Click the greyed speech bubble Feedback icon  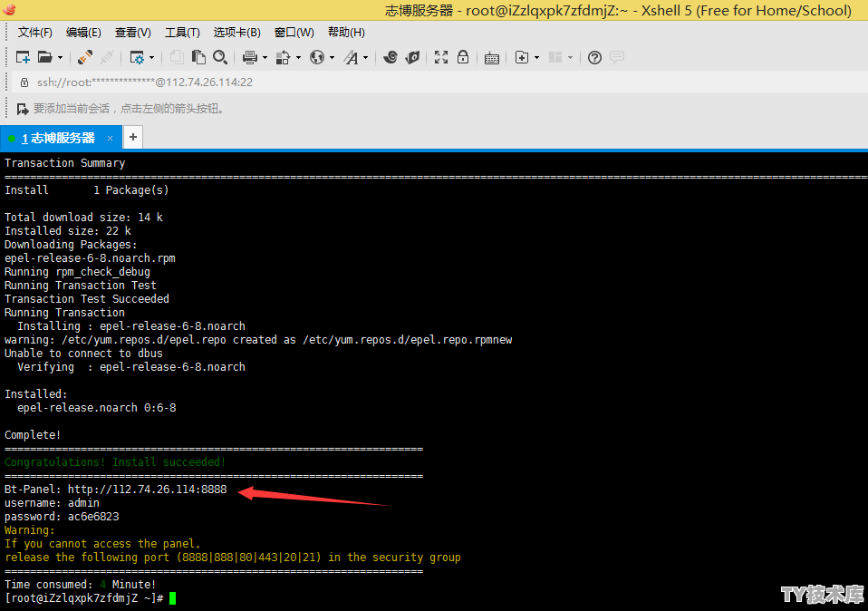617,57
